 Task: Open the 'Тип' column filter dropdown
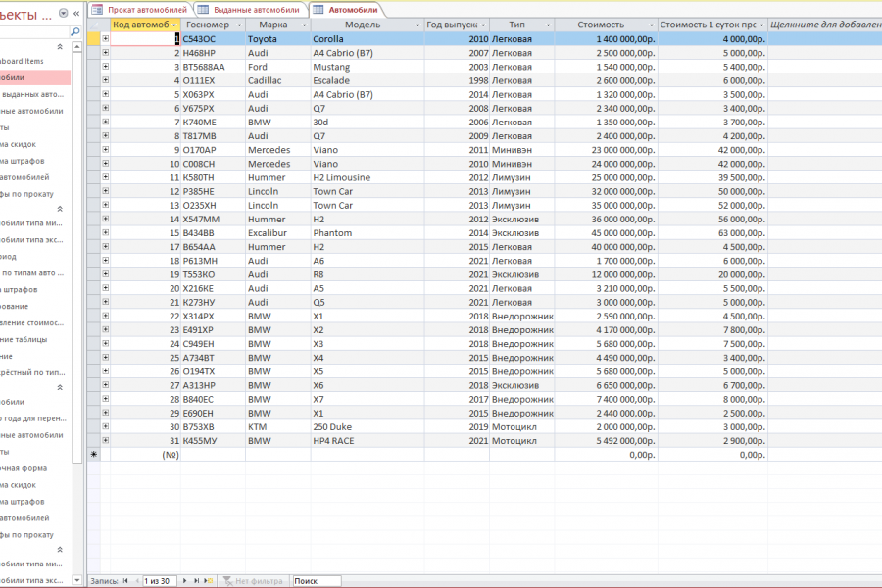click(549, 24)
